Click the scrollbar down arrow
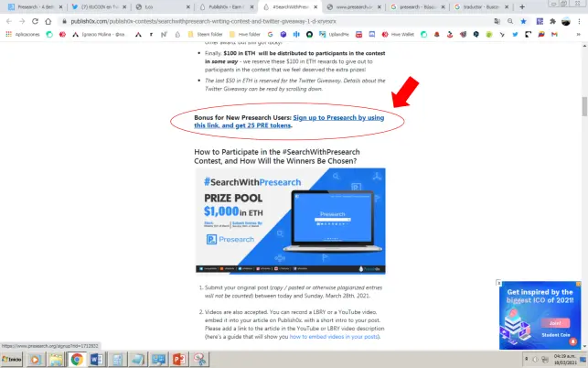This screenshot has width=588, height=368. tap(584, 347)
